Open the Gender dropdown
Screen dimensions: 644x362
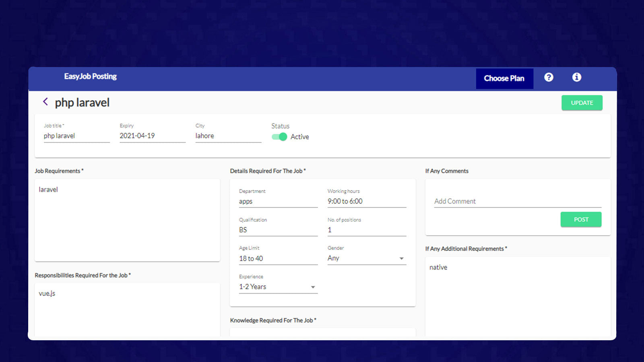(x=366, y=258)
